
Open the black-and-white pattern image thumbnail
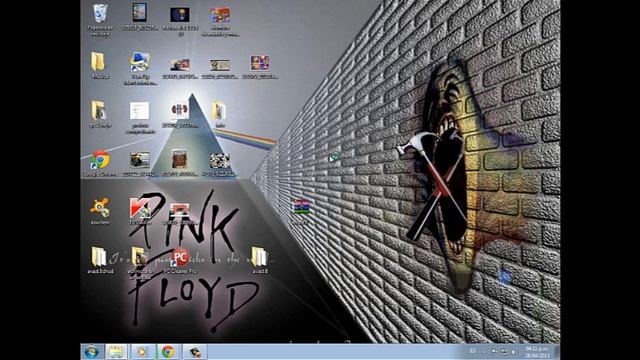[220, 164]
